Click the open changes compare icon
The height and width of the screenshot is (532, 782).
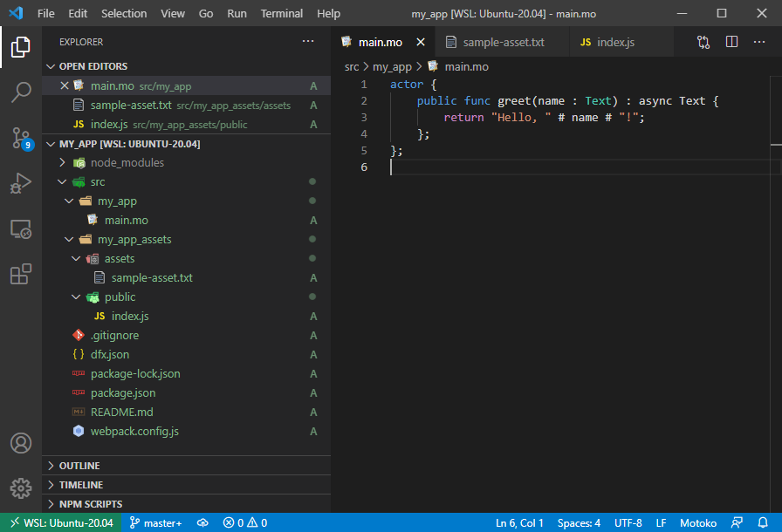coord(703,42)
